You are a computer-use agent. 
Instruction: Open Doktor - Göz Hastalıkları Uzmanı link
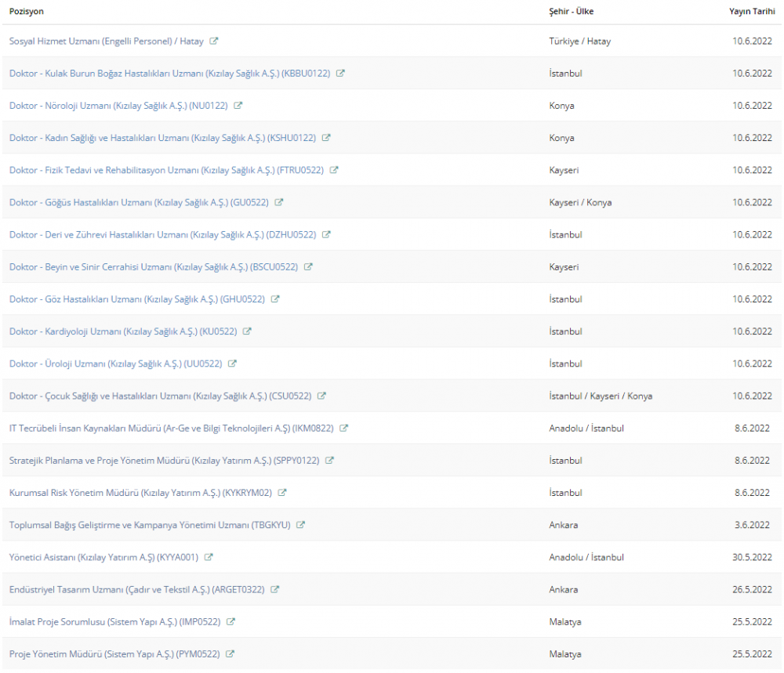(137, 299)
